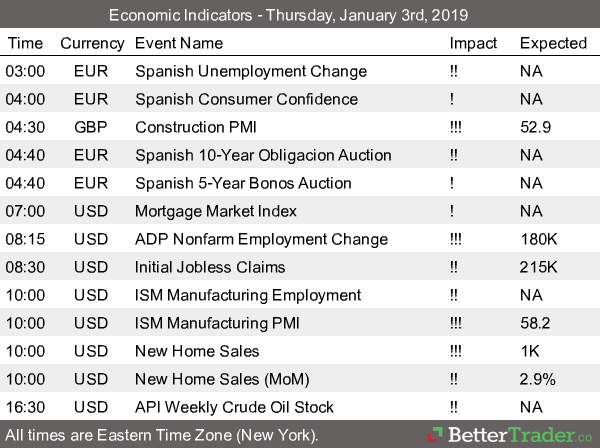This screenshot has width=600, height=448.
Task: Open the API Weekly Crude Oil Stock event
Action: pyautogui.click(x=234, y=407)
